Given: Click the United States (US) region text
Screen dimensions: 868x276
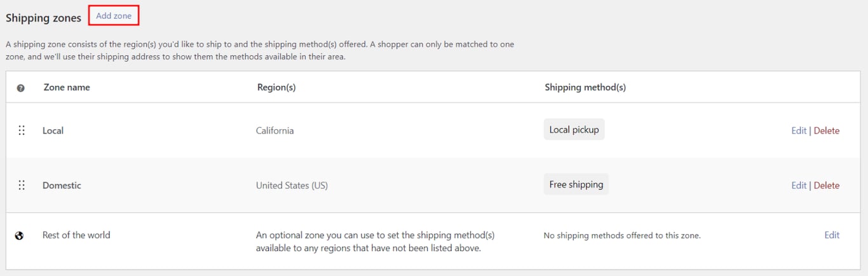Looking at the screenshot, I should pos(292,185).
